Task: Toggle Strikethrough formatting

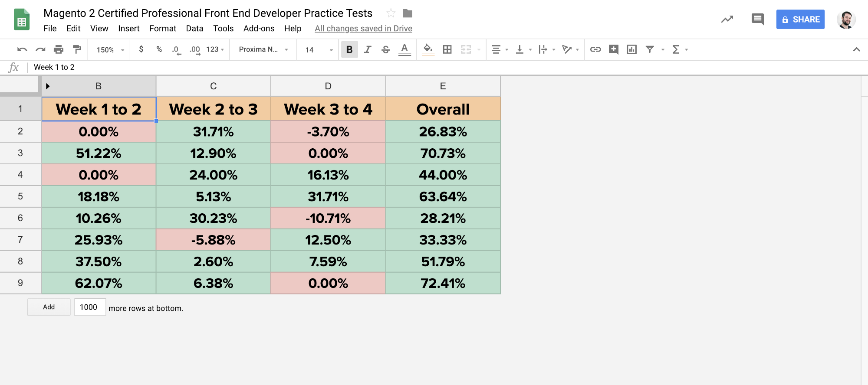Action: point(386,49)
